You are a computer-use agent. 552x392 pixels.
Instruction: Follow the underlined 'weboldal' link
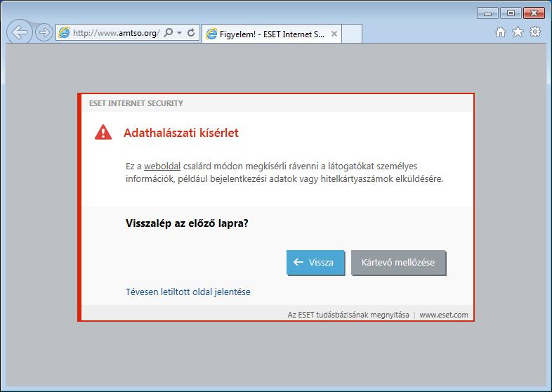pos(162,166)
